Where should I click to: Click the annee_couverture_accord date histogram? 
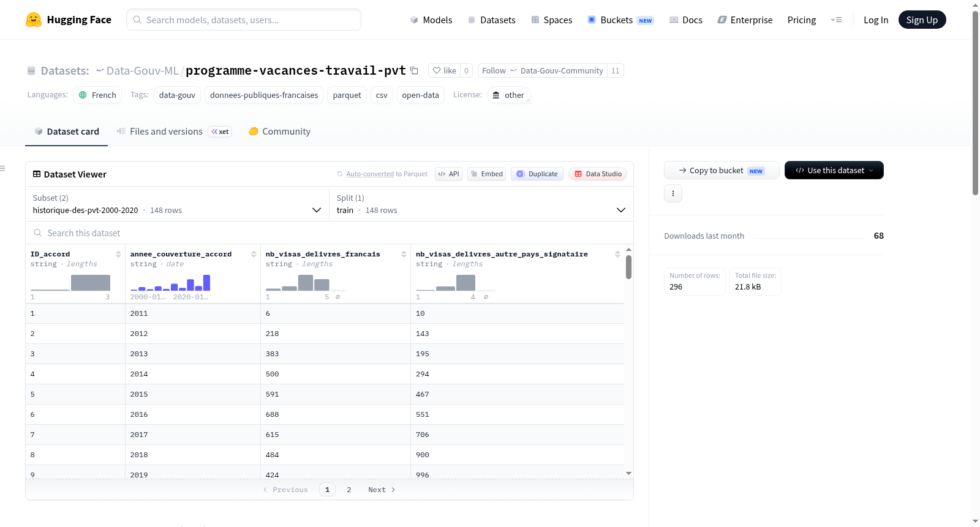(x=170, y=282)
